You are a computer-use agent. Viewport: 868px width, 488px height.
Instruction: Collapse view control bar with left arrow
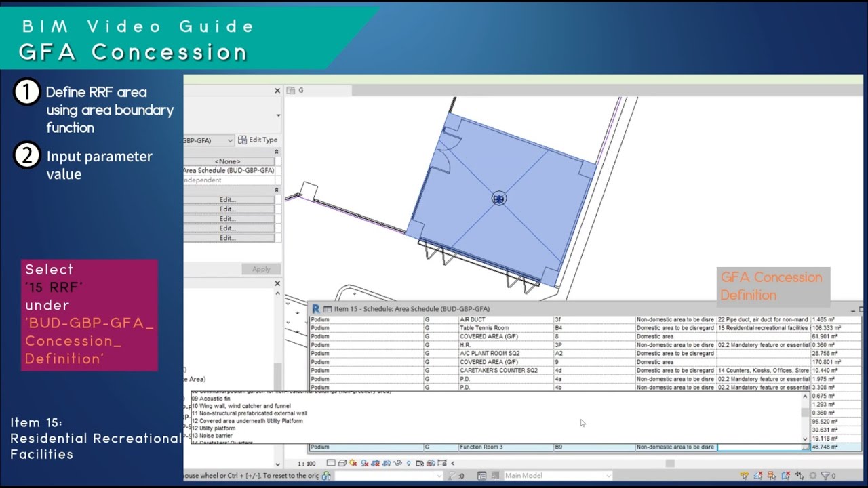tap(452, 463)
